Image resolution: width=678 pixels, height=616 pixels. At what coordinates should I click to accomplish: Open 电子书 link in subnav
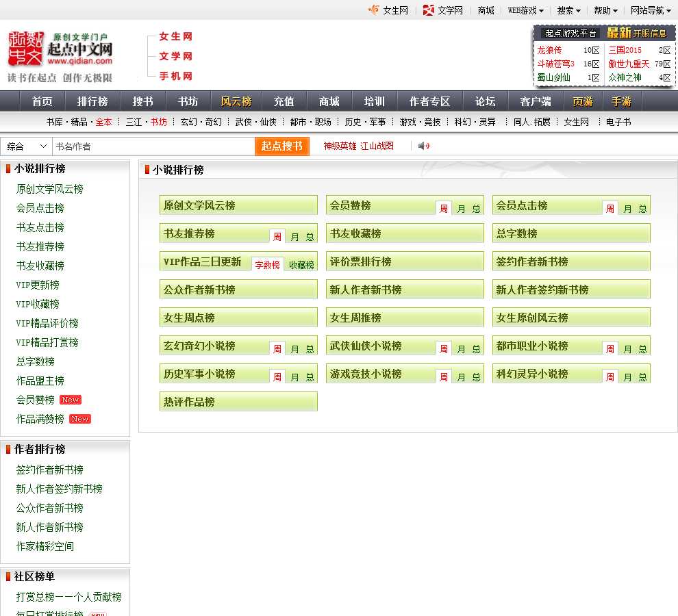coord(618,122)
